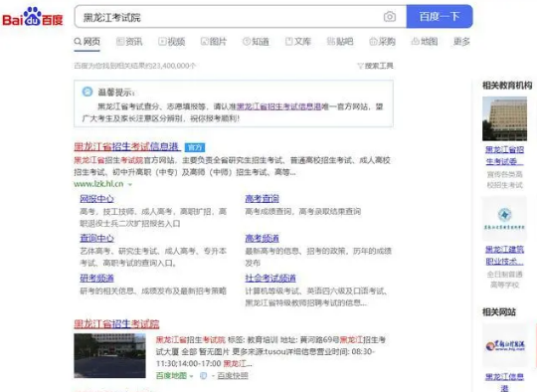Expand the 更多 tab menu
Viewport: 537px width, 392px height.
pos(461,42)
